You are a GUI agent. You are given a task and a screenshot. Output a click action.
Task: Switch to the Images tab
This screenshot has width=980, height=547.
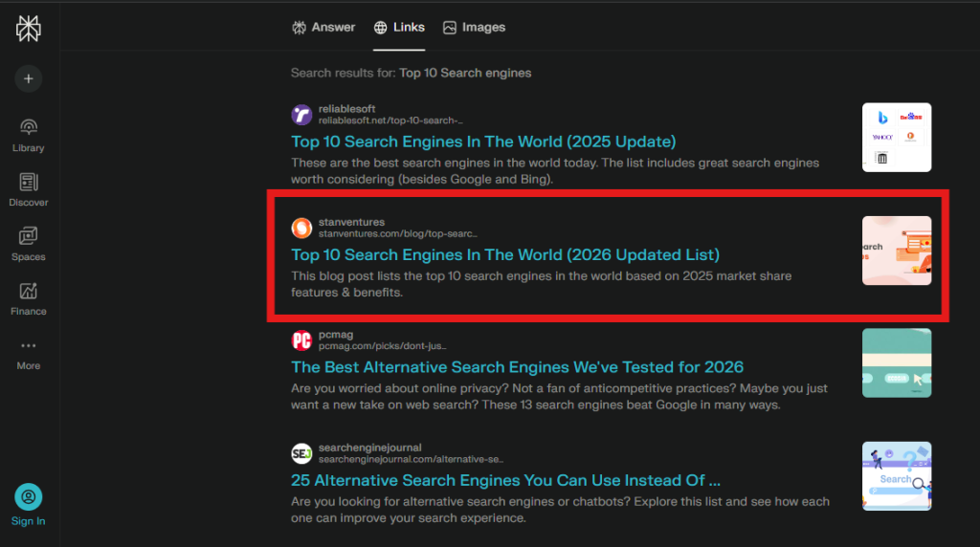pos(474,27)
